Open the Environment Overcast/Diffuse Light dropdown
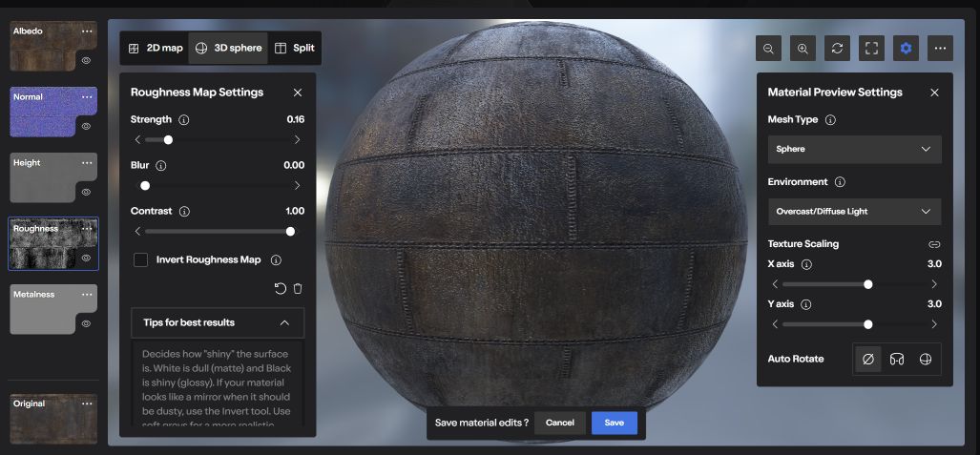This screenshot has width=980, height=455. (x=854, y=212)
